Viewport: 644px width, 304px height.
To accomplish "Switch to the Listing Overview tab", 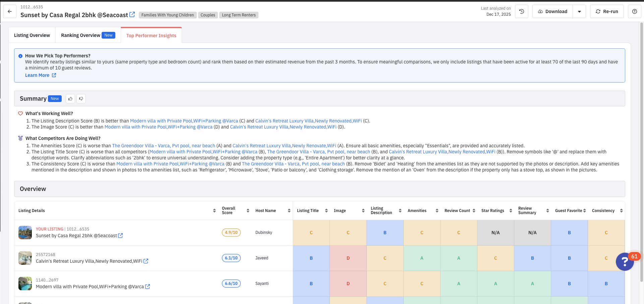I will pos(32,35).
